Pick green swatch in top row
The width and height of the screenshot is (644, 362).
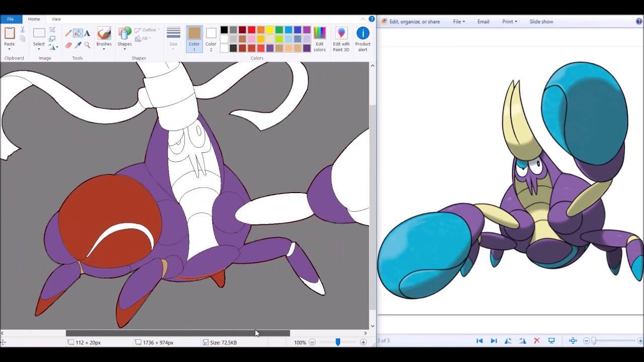(x=279, y=30)
